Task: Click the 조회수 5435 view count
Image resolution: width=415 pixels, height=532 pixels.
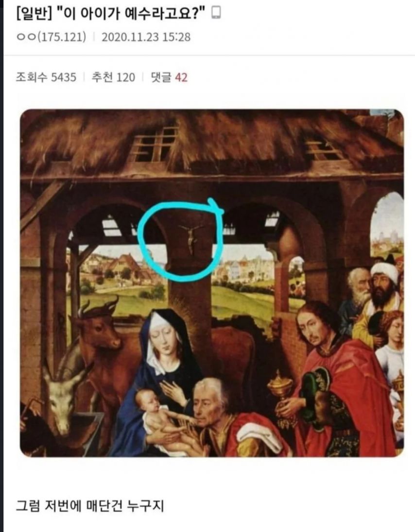Action: tap(46, 77)
